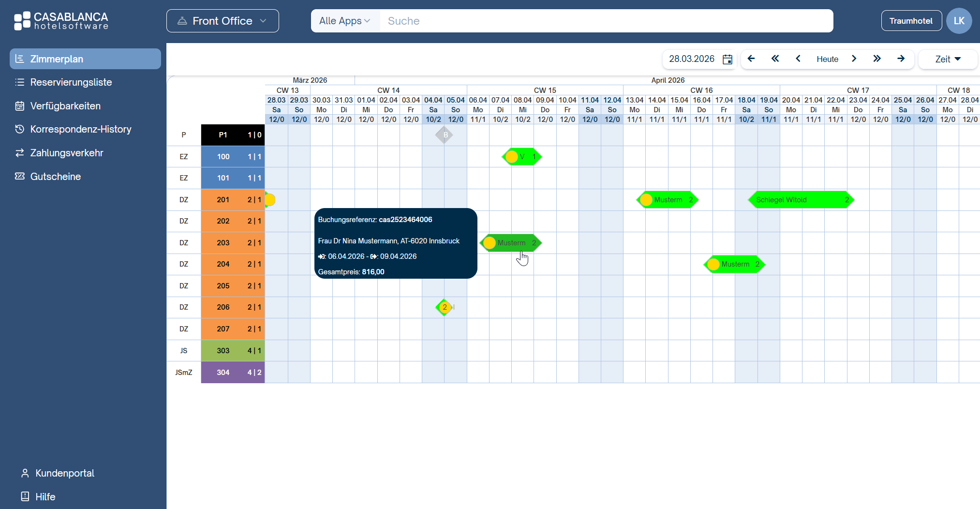Open Schlegel Witold booking in room 201
This screenshot has width=980, height=509.
(802, 200)
